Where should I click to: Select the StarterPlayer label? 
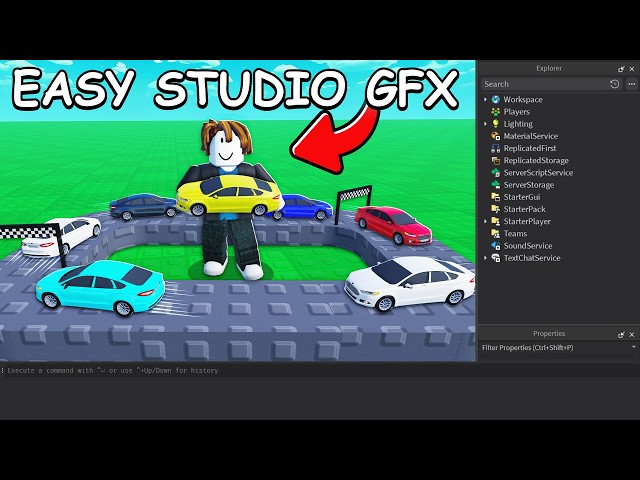527,221
